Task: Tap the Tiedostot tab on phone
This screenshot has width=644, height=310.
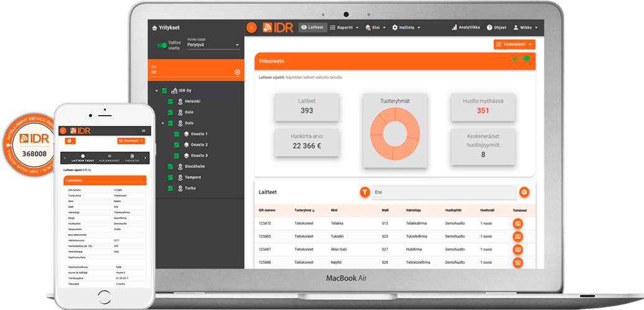Action: (133, 158)
